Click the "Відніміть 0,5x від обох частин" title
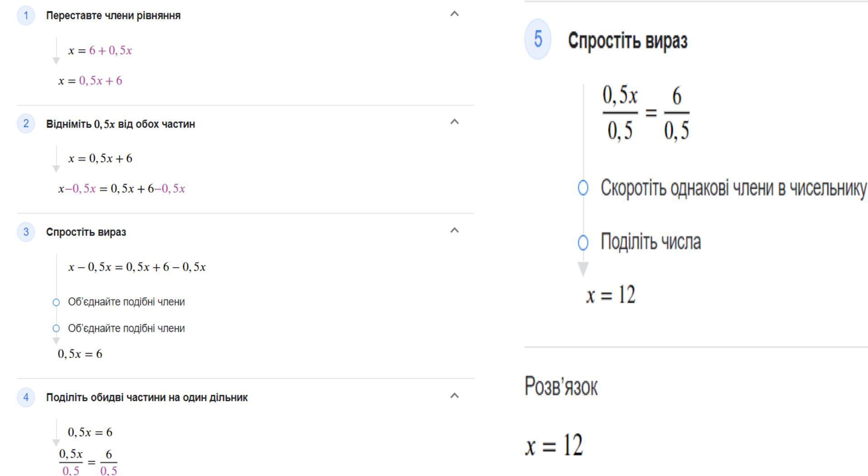The height and width of the screenshot is (476, 868). coord(120,124)
